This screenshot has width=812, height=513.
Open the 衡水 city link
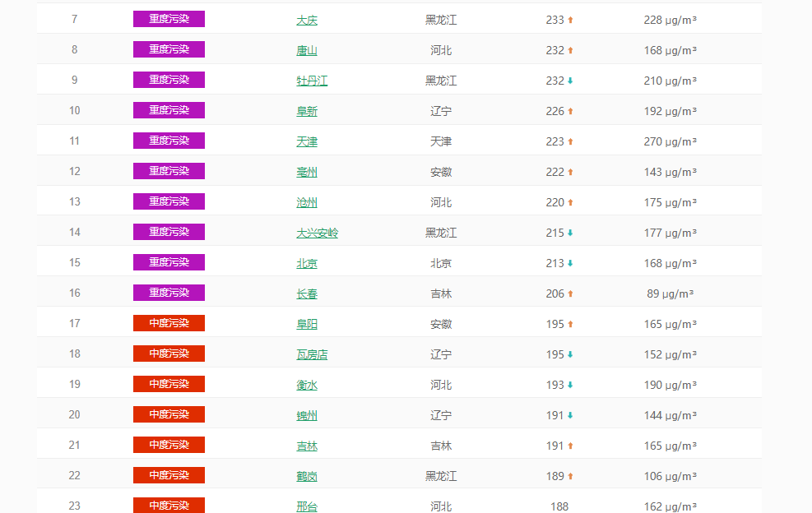[307, 385]
